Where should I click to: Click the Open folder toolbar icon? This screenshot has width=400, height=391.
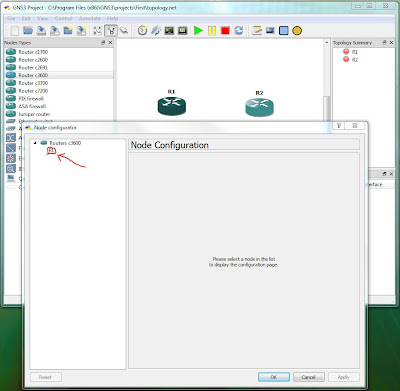(28, 31)
